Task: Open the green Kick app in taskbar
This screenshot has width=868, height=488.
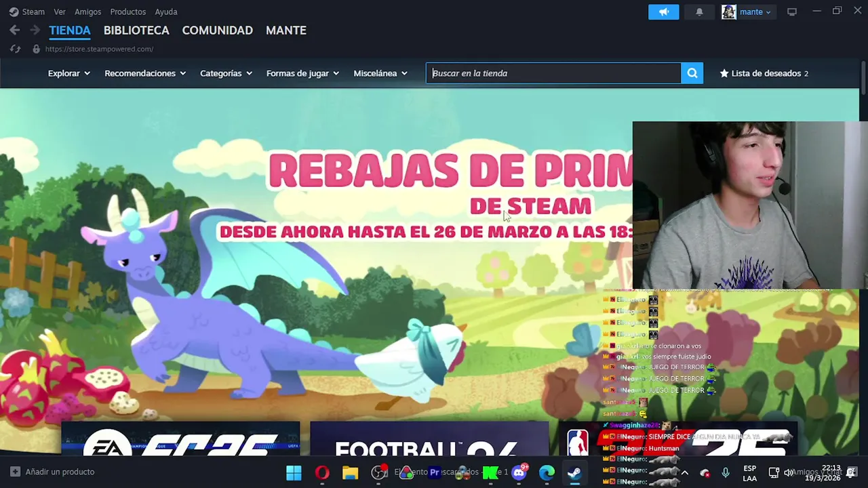Action: (x=490, y=472)
